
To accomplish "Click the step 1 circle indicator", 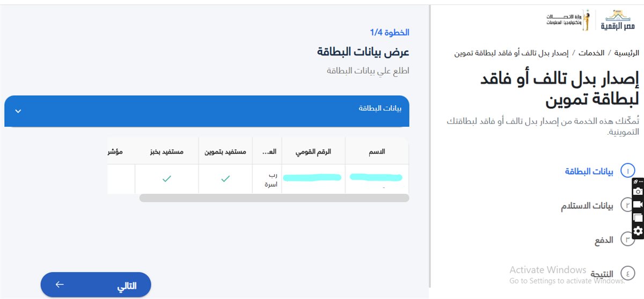I will pos(627,171).
